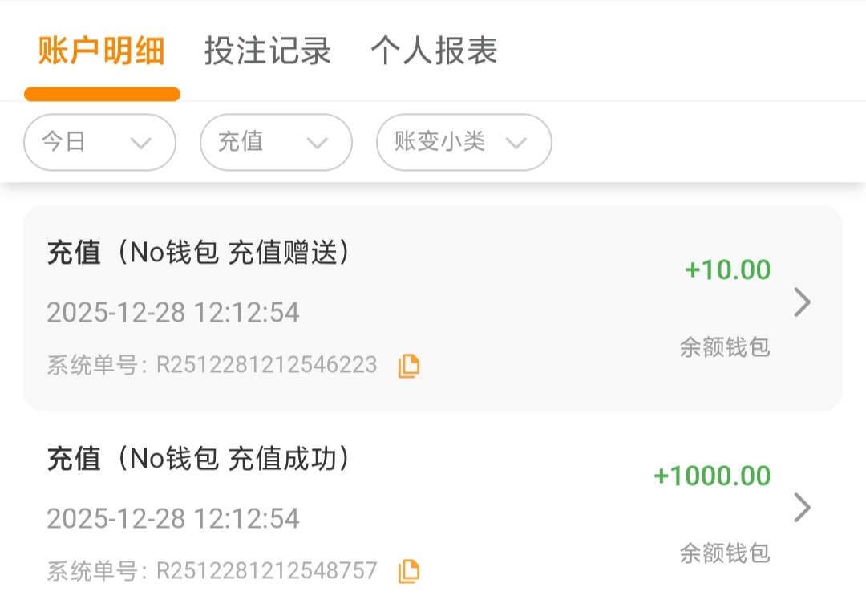The height and width of the screenshot is (616, 866).
Task: Copy order number R2512281212548757
Action: point(409,571)
